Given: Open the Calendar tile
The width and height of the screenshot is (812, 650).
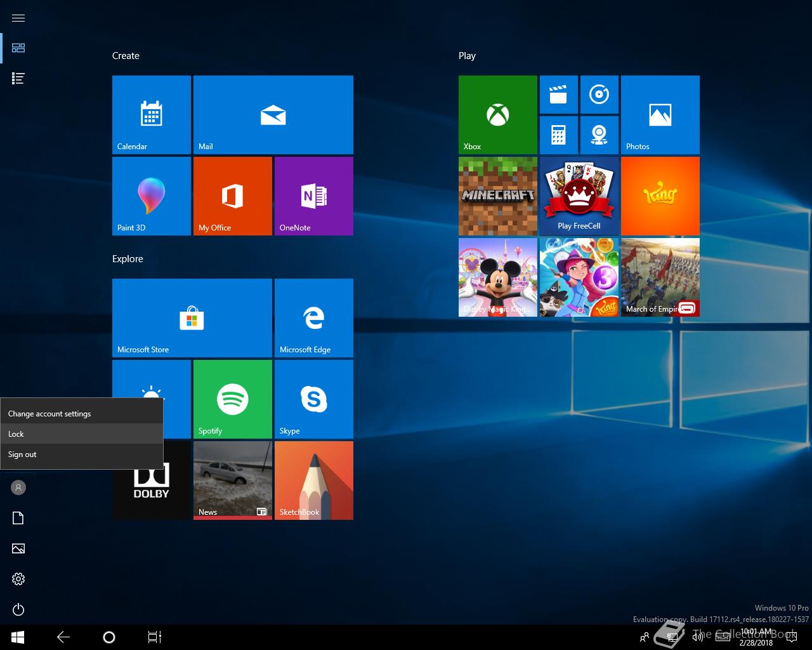Looking at the screenshot, I should click(x=152, y=115).
